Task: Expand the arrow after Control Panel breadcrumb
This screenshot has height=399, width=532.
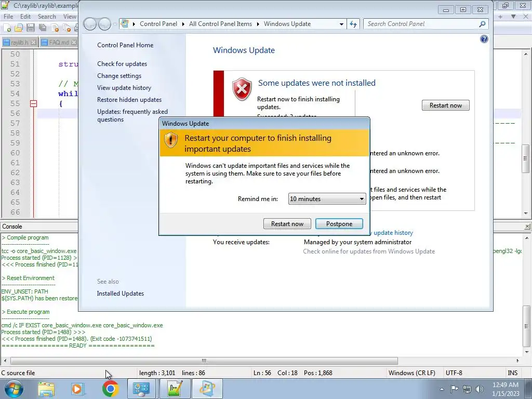Action: click(183, 24)
